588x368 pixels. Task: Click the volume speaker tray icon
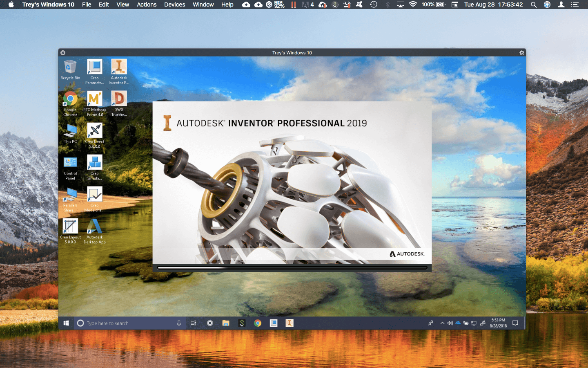pos(450,323)
